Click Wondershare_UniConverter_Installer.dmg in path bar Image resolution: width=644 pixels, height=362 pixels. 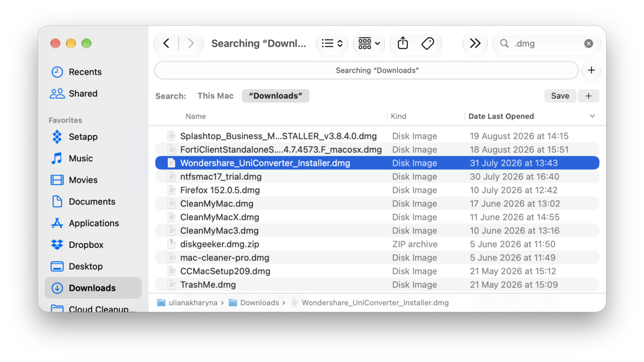click(370, 303)
